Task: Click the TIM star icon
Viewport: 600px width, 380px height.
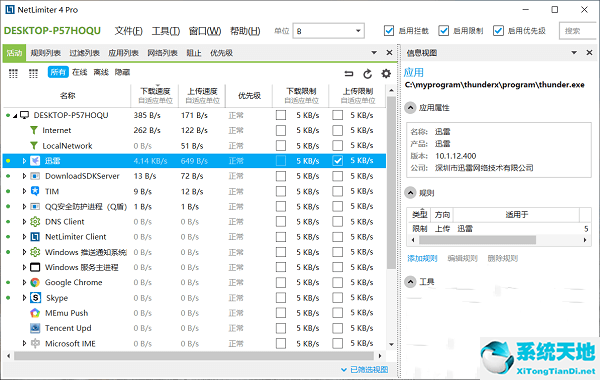Action: coord(35,191)
